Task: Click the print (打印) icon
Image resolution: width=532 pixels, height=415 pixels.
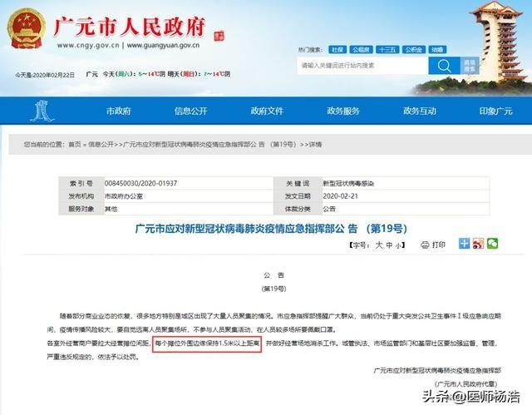Action: (433, 245)
